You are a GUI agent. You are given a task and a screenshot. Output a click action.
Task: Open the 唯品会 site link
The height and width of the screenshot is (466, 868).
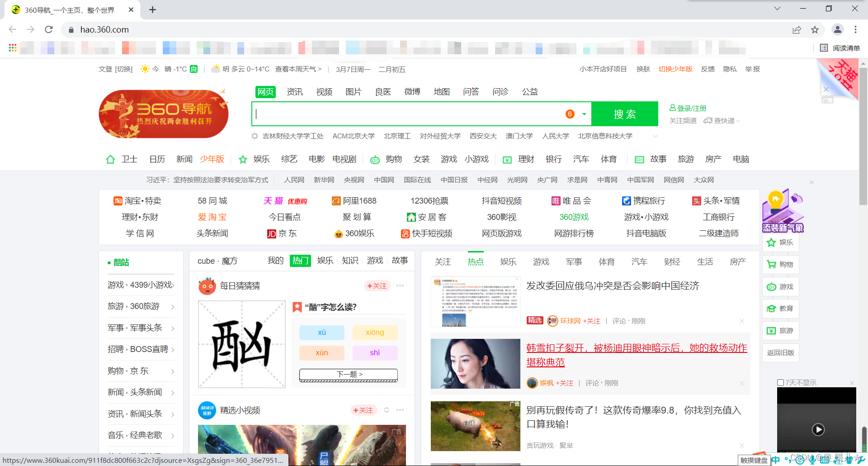[571, 201]
